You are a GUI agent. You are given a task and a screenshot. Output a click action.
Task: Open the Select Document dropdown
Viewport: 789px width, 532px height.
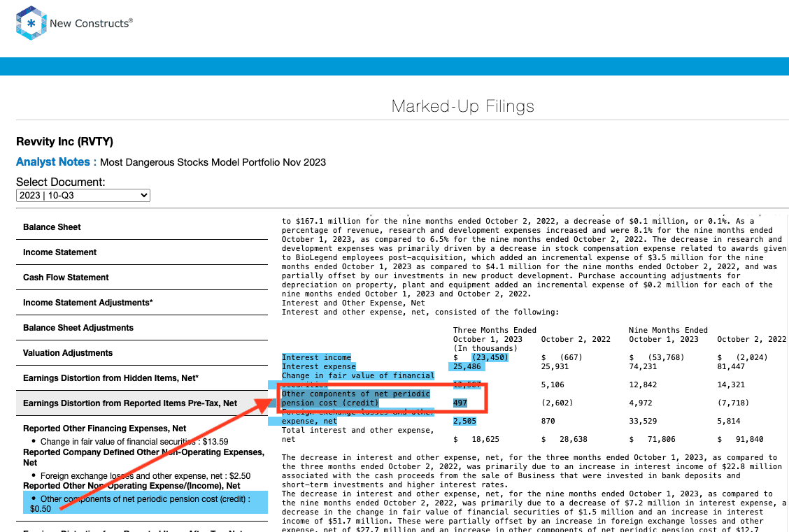coord(83,195)
